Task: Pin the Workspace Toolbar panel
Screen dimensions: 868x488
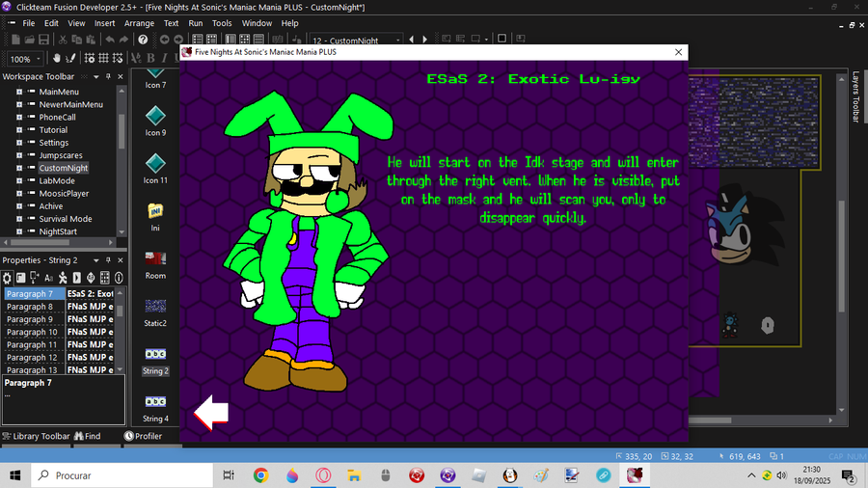Action: pyautogui.click(x=108, y=76)
